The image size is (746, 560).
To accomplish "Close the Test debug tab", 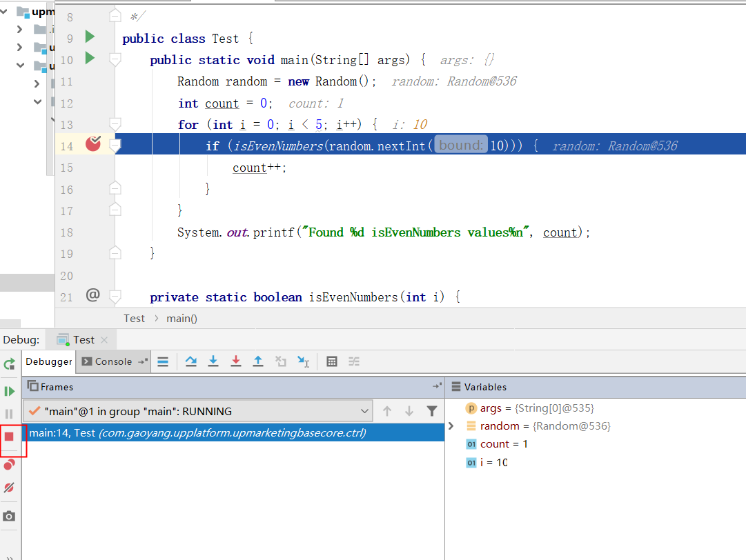I will pyautogui.click(x=105, y=340).
